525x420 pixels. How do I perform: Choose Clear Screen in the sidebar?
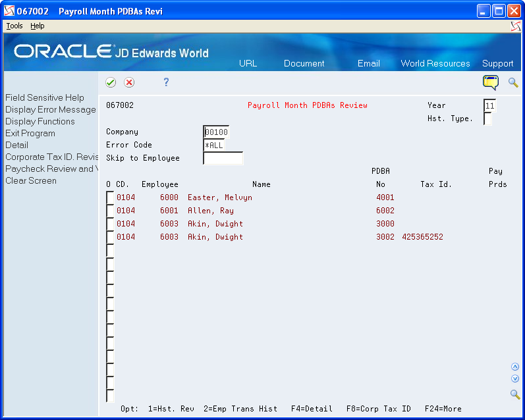pos(31,181)
